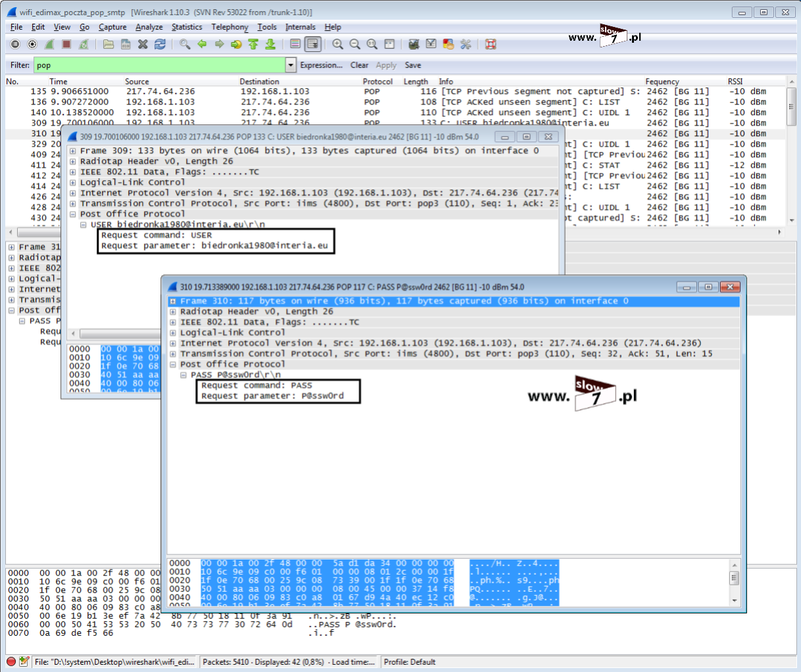Open the filter Expression builder
Viewport: 801px width, 672px height.
pyautogui.click(x=321, y=65)
